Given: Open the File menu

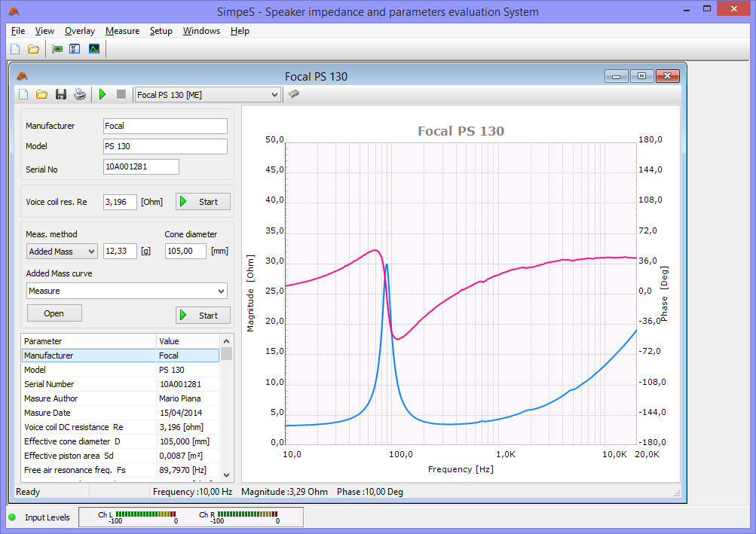Looking at the screenshot, I should click(x=18, y=31).
